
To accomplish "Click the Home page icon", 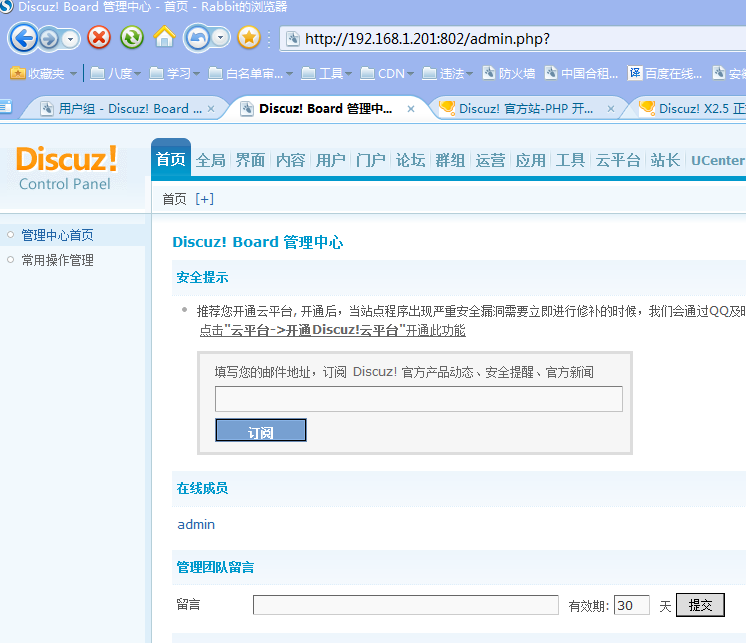I will coord(165,37).
